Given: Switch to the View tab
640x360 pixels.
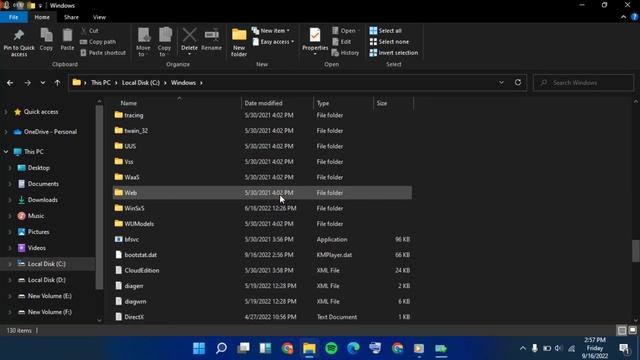Looking at the screenshot, I should (99, 17).
